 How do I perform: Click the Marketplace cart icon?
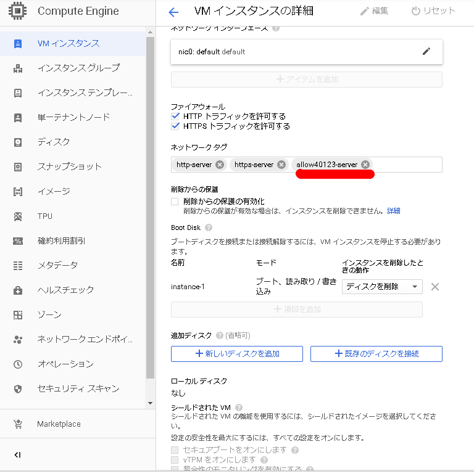click(18, 424)
